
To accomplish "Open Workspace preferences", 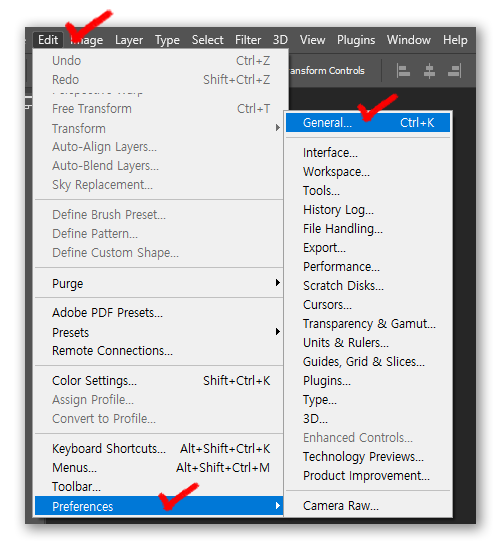I will (368, 171).
